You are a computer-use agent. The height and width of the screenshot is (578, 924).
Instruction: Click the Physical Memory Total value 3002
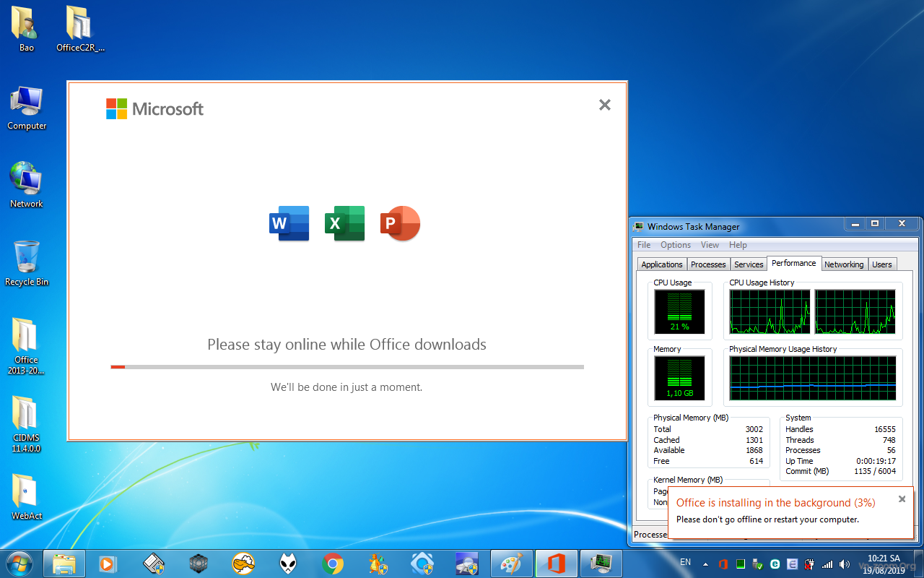(754, 429)
